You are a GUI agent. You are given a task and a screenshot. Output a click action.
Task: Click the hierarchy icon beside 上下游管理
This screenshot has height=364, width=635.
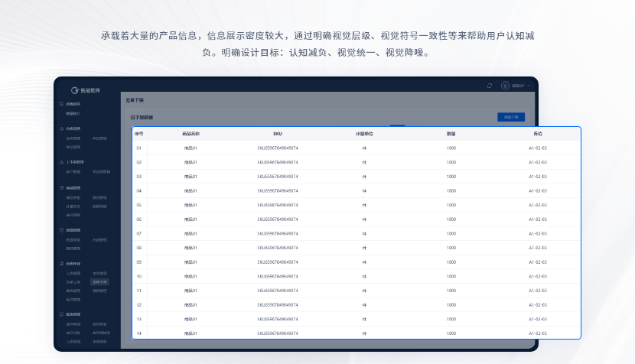(x=61, y=162)
